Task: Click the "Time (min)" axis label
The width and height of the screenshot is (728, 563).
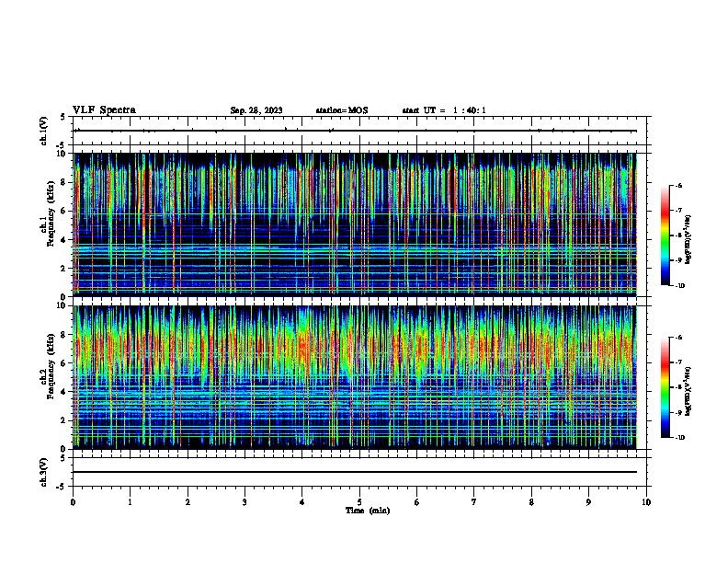Action: point(368,511)
